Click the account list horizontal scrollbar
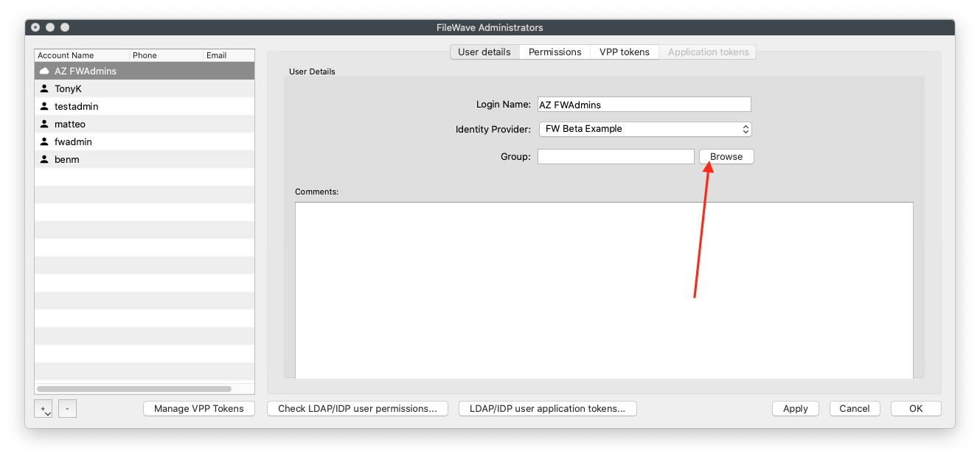Screen dimensions: 980x459 pos(134,388)
